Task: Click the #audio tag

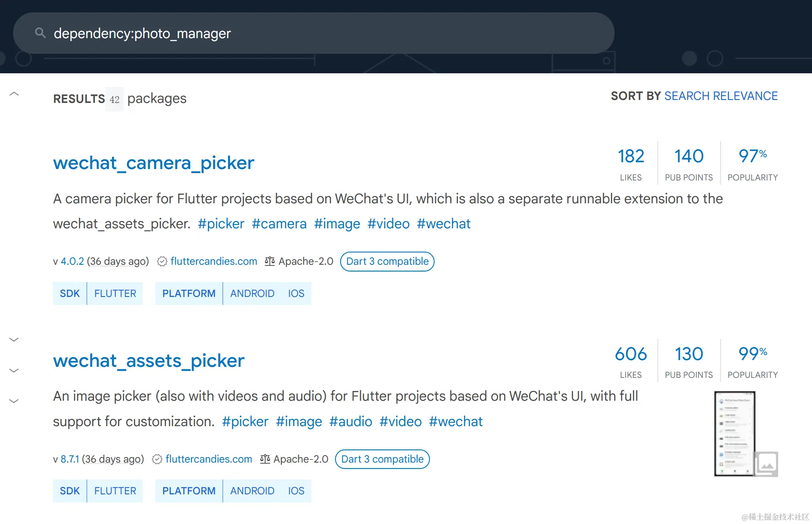Action: click(351, 421)
